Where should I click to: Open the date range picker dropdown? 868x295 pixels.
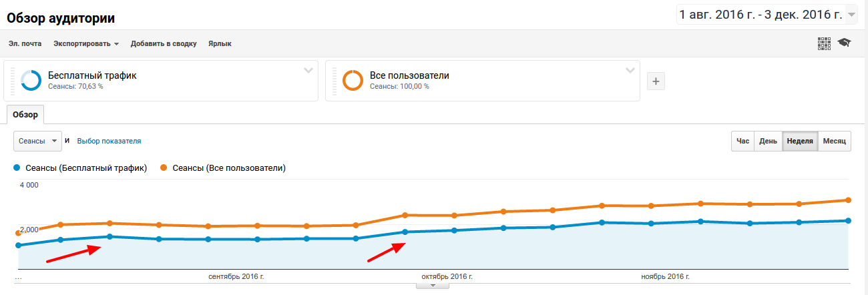[851, 15]
